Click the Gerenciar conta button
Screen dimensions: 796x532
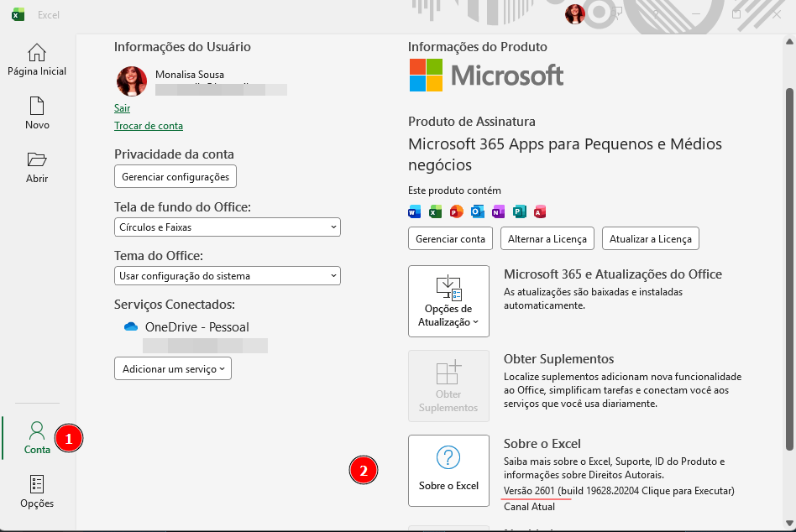pyautogui.click(x=450, y=238)
